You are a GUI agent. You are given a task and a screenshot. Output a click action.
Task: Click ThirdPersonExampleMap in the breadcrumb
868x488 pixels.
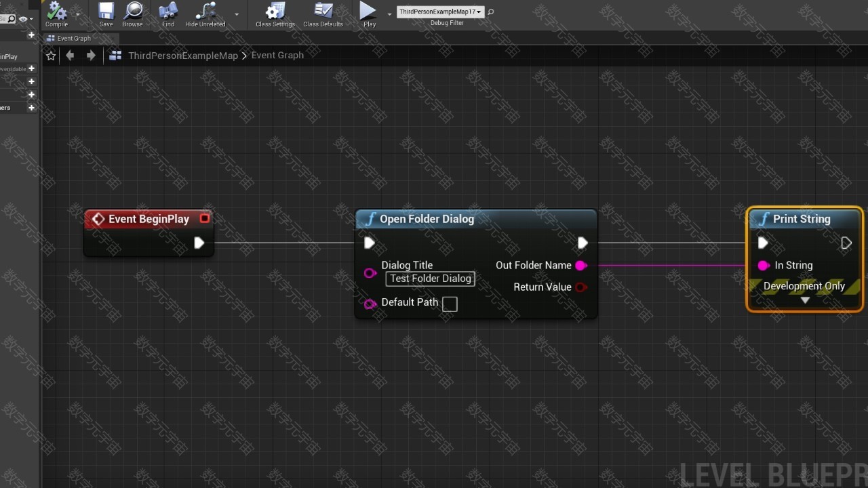183,56
